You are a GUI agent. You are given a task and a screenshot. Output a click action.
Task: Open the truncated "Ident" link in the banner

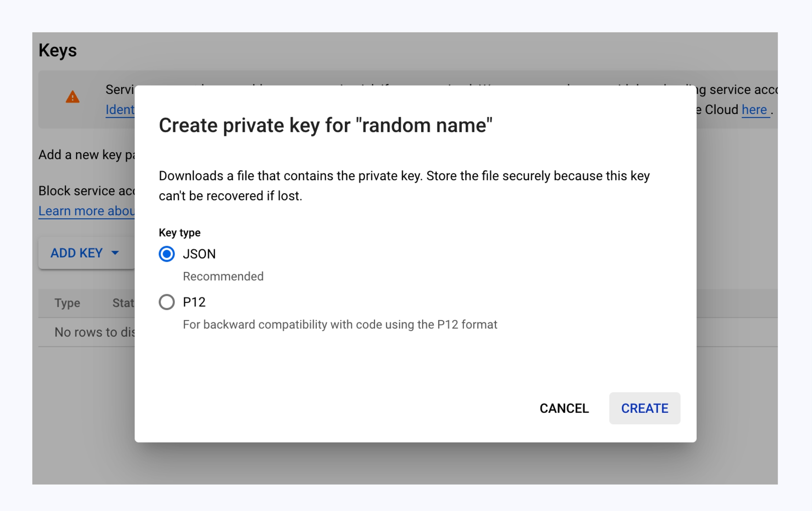120,110
